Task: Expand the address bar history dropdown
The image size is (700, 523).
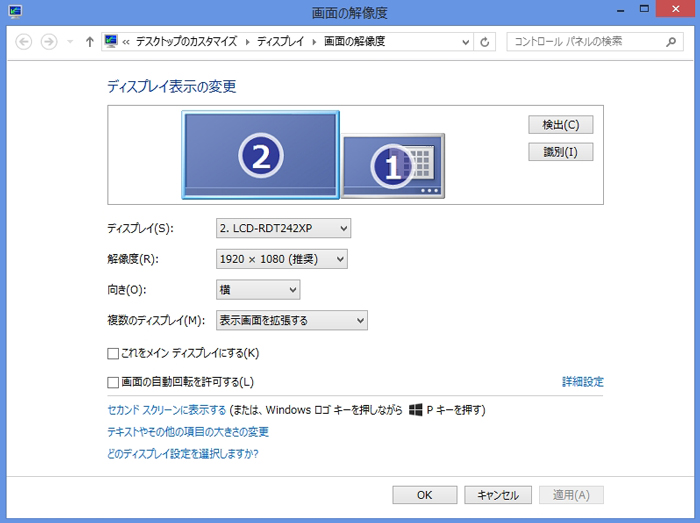Action: point(465,42)
